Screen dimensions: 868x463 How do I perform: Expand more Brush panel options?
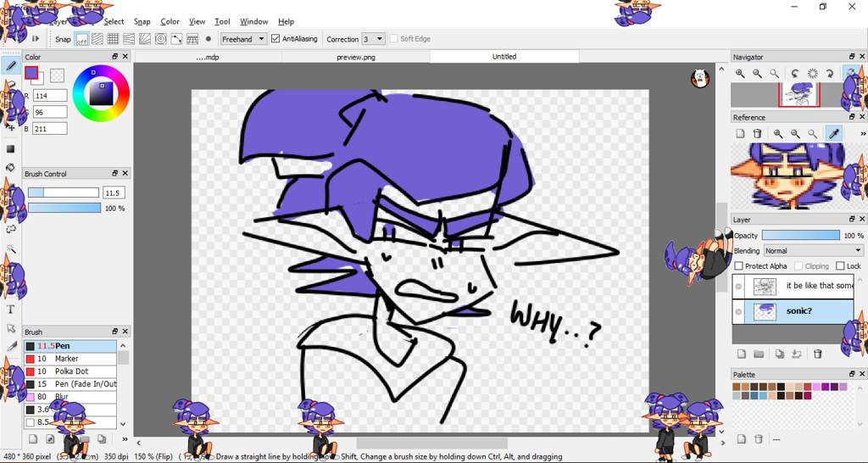point(125,439)
